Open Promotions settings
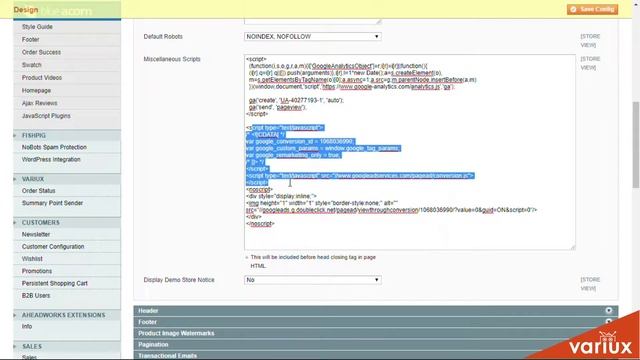The image size is (640, 360). pyautogui.click(x=37, y=271)
